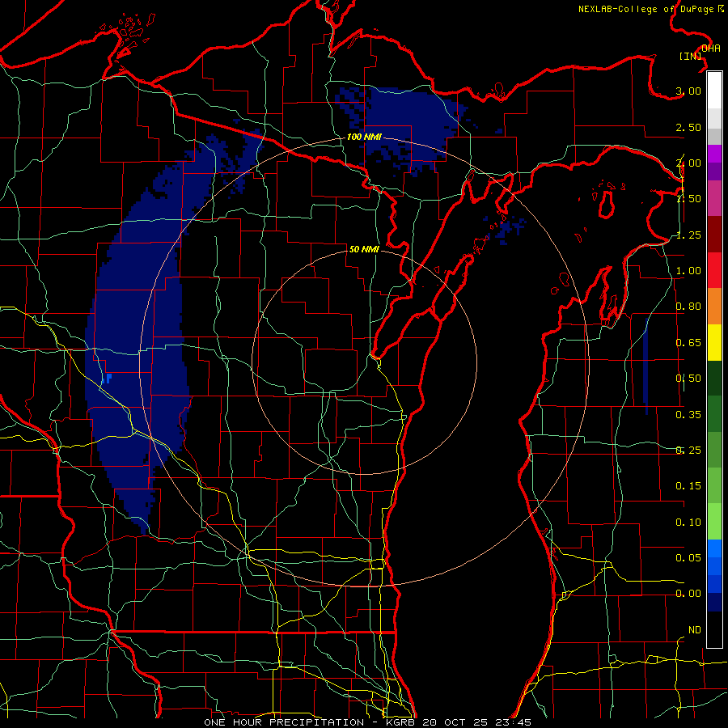Click the ND legend label
Image resolution: width=728 pixels, height=728 pixels.
pos(695,630)
